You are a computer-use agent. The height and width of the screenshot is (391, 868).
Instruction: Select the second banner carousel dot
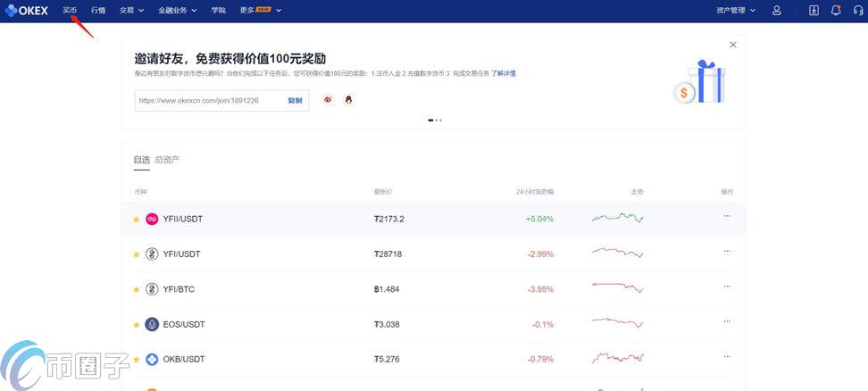(437, 120)
